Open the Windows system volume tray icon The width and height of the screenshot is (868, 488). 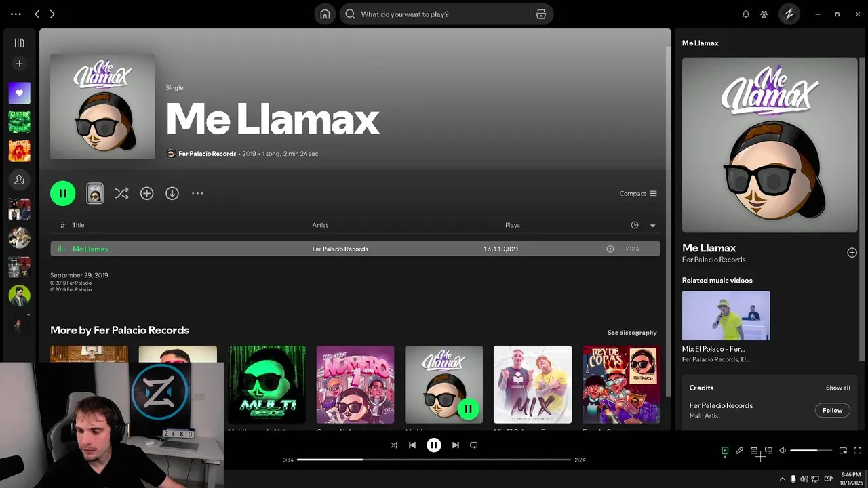coord(804,479)
